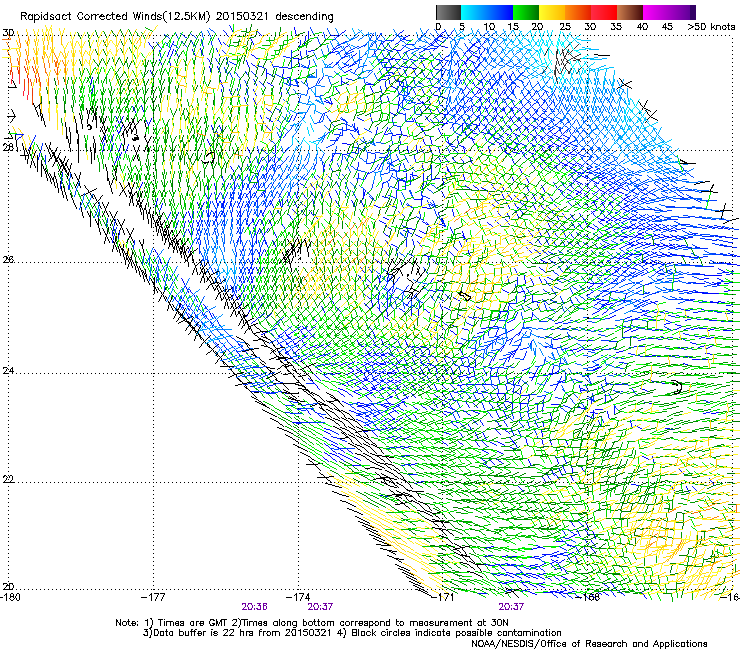Click the latitude label '30' on left axis
The image size is (740, 650).
pos(8,33)
